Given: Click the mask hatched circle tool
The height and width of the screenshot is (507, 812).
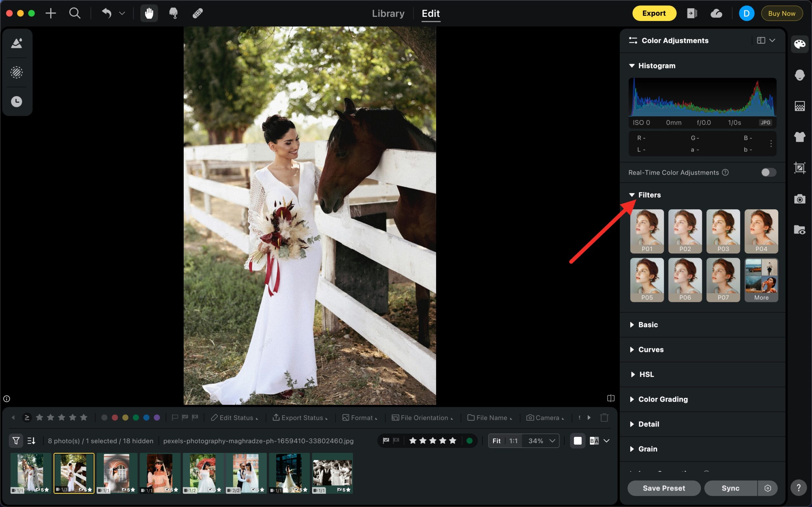Looking at the screenshot, I should 16,72.
